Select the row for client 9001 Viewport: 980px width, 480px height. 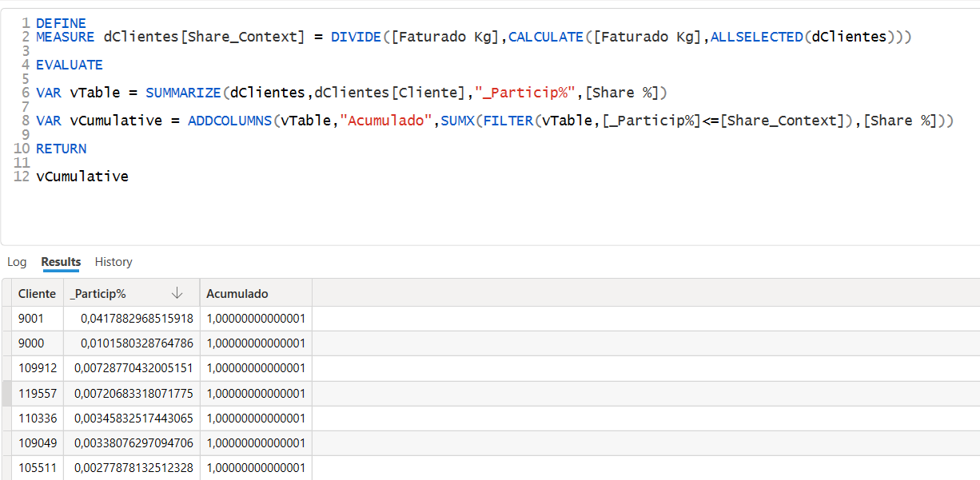click(x=37, y=318)
